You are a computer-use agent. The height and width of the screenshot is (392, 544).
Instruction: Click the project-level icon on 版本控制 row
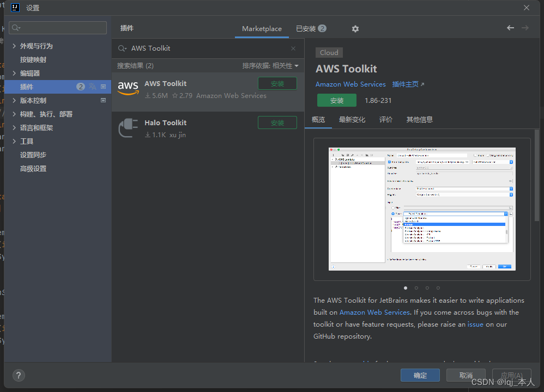tap(104, 100)
